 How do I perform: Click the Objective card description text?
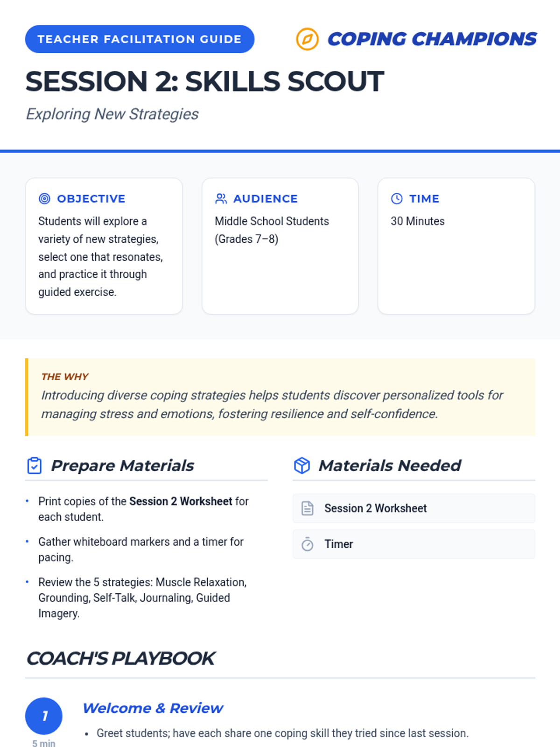(x=100, y=256)
